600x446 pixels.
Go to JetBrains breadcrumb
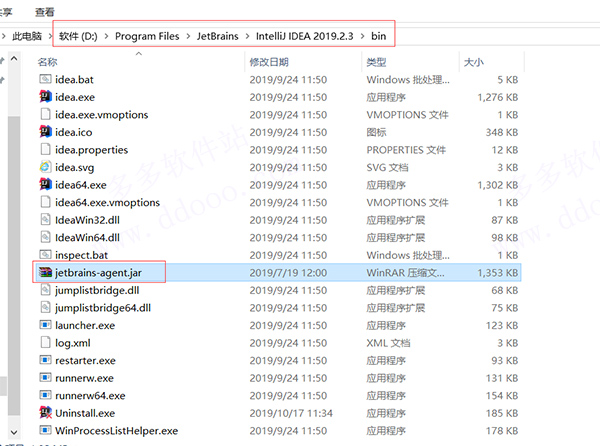point(217,36)
